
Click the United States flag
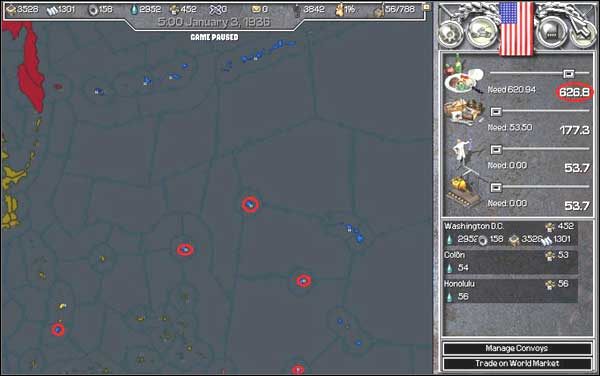tap(516, 29)
